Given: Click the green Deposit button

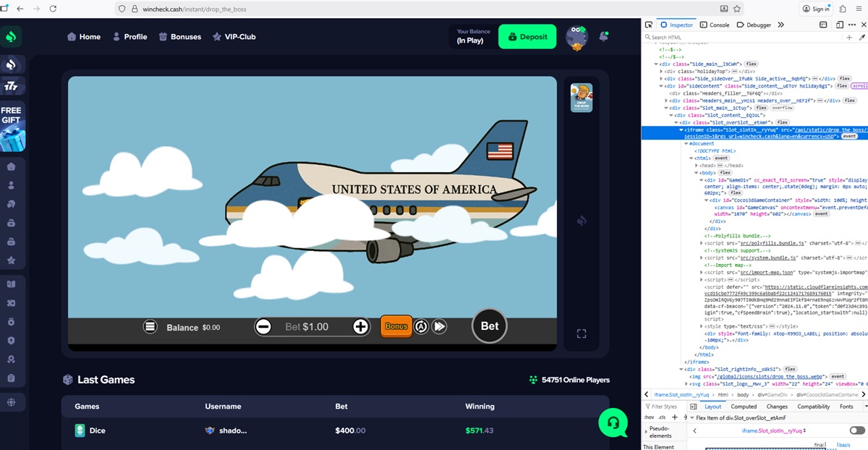Looking at the screenshot, I should coord(527,37).
